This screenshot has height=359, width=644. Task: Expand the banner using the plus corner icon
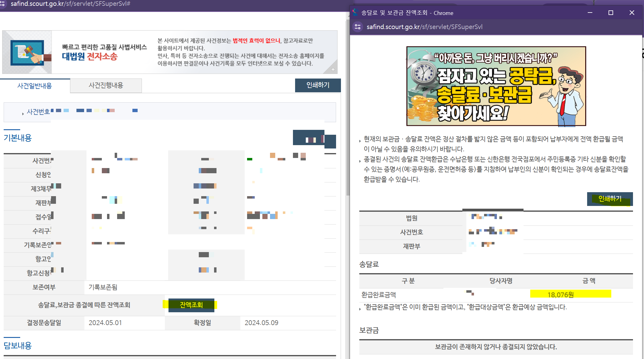pyautogui.click(x=333, y=69)
